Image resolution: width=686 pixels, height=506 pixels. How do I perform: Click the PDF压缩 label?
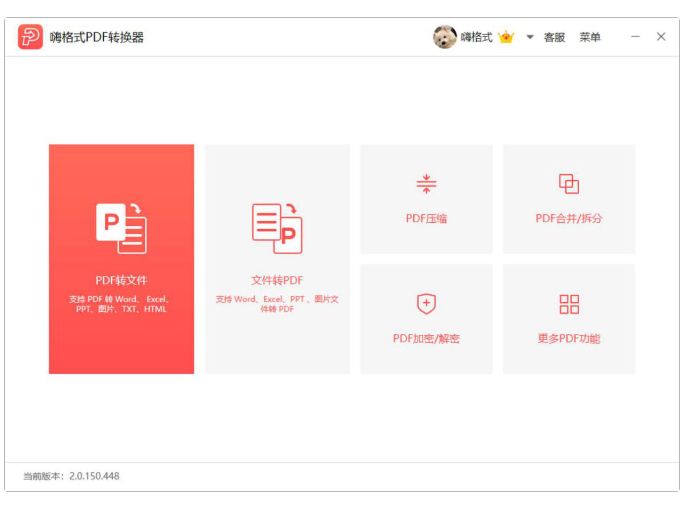coord(426,218)
